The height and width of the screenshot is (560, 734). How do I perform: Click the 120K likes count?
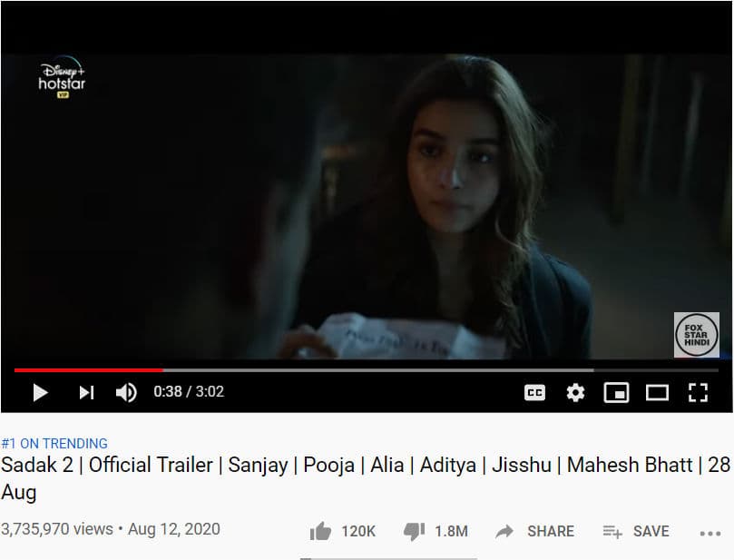pos(358,531)
